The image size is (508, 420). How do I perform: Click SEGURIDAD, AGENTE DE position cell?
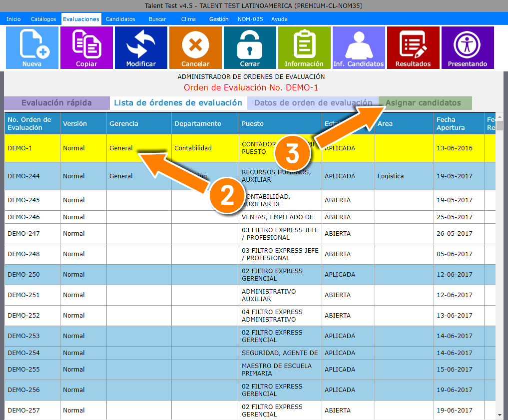(280, 353)
